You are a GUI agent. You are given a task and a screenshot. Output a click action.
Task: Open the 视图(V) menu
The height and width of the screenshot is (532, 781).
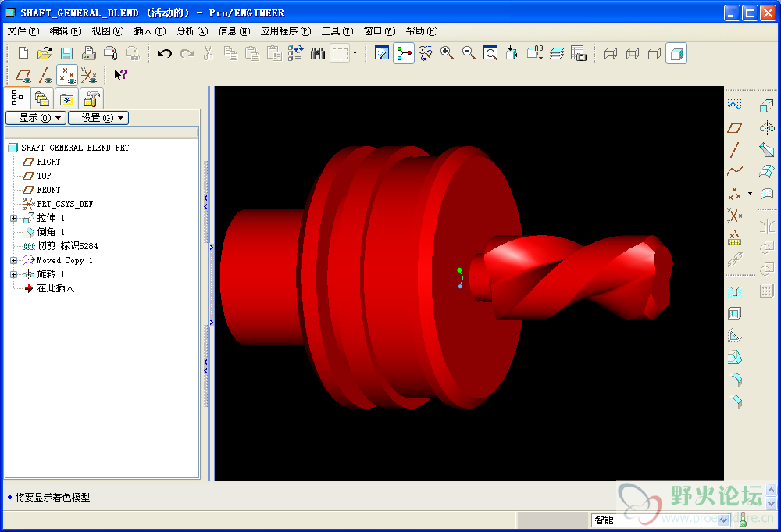tap(108, 31)
